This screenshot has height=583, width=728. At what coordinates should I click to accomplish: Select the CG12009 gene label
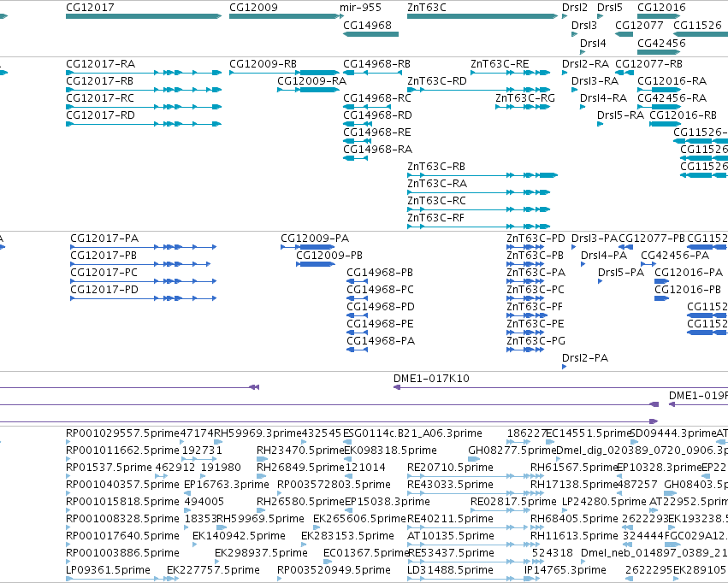tap(253, 8)
